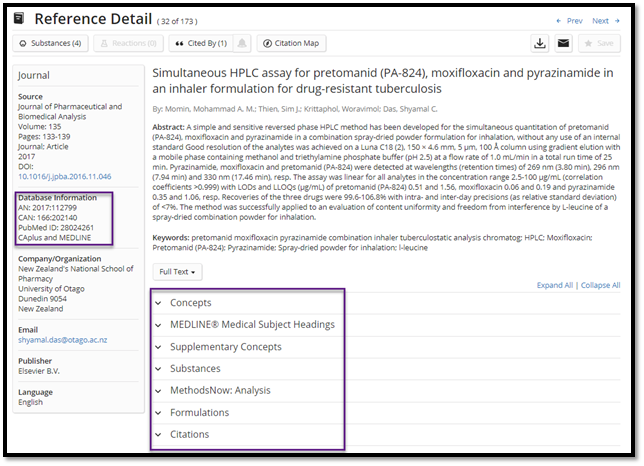
Task: Click the AN: 2017:112799 accession number
Action: [47, 208]
